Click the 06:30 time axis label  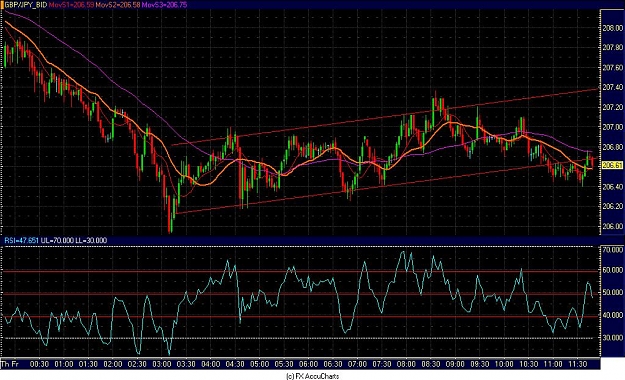(x=333, y=364)
